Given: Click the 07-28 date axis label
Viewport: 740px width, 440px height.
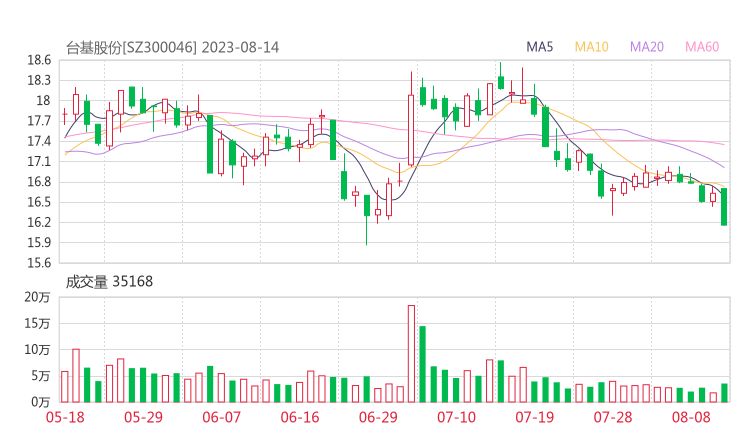Looking at the screenshot, I should click(613, 417).
